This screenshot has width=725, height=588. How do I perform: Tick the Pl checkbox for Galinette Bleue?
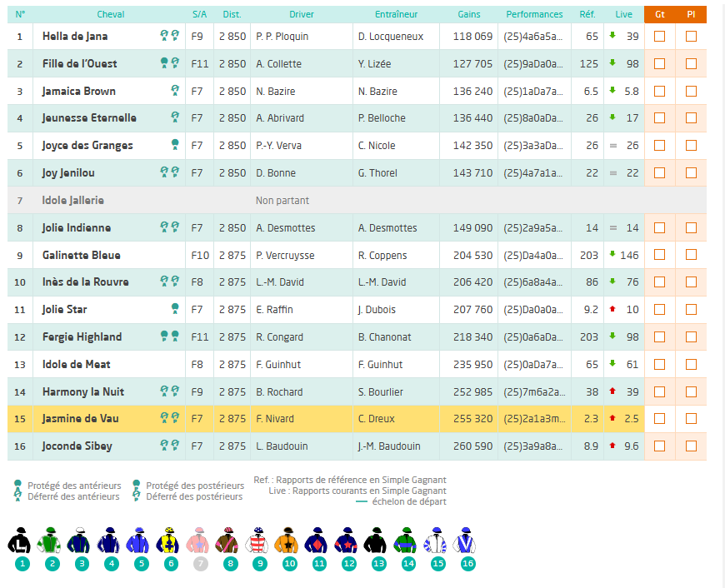[691, 256]
